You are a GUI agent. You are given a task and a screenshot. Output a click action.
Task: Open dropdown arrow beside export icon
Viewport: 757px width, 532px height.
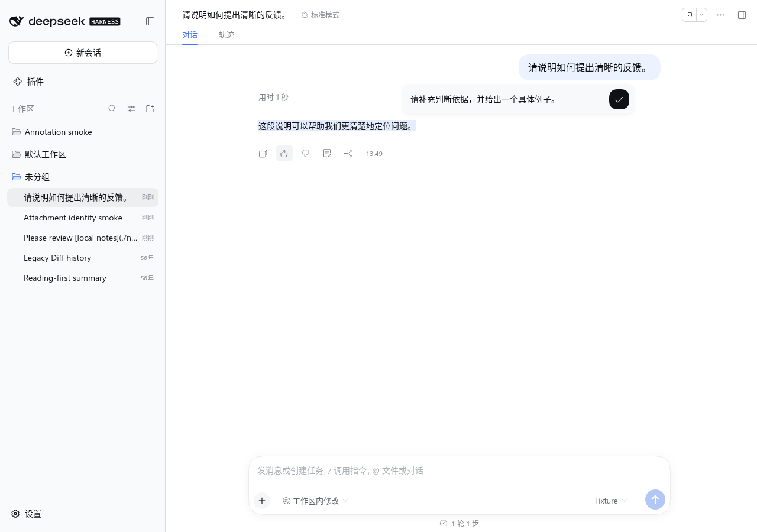[x=701, y=15]
